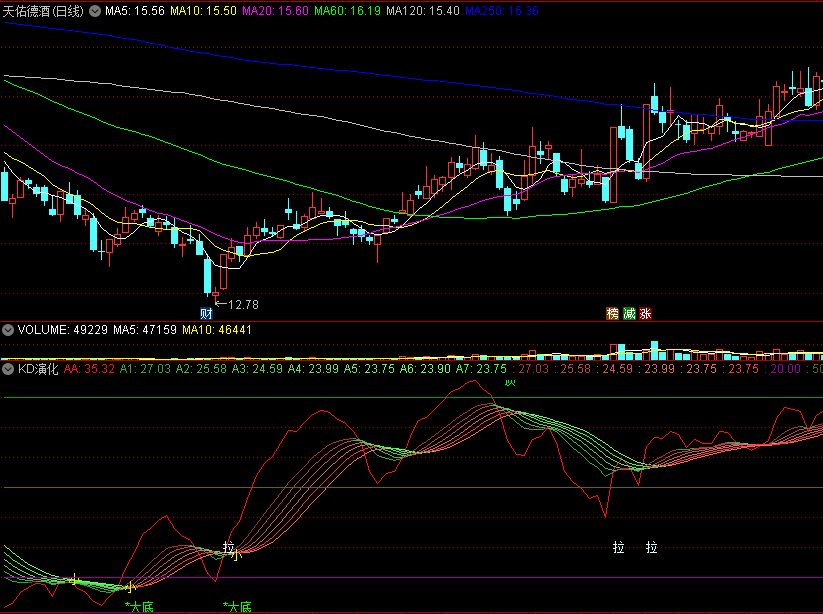Open the 减 shareholding reduction marker
823x614 pixels.
629,314
